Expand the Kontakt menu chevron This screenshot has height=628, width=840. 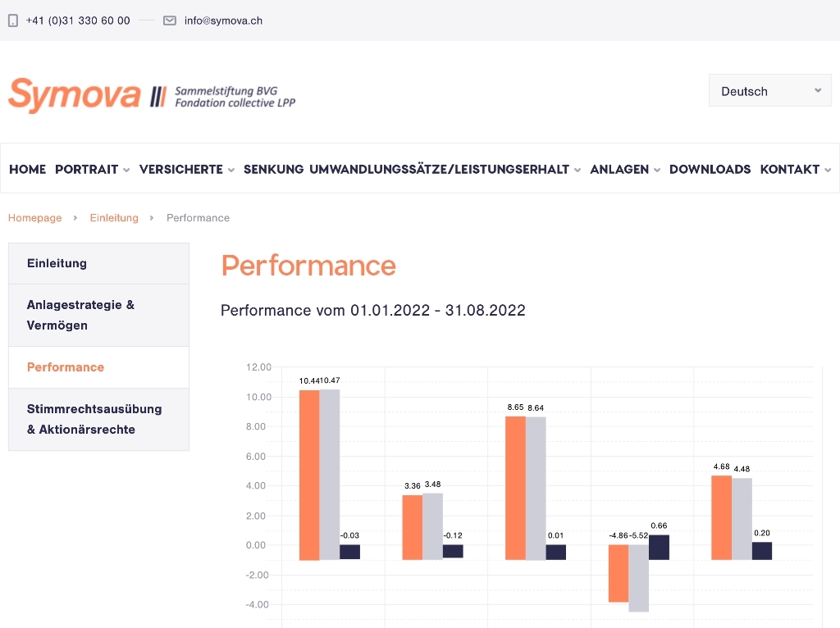click(x=828, y=171)
